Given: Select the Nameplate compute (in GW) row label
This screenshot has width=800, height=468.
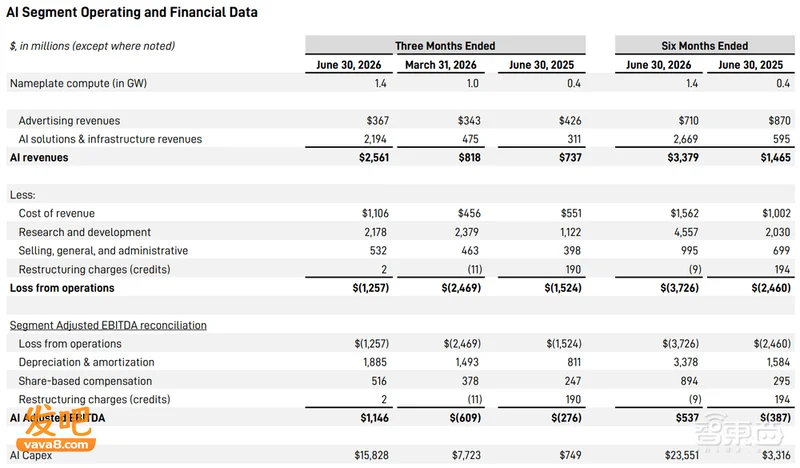Looking at the screenshot, I should (x=79, y=83).
